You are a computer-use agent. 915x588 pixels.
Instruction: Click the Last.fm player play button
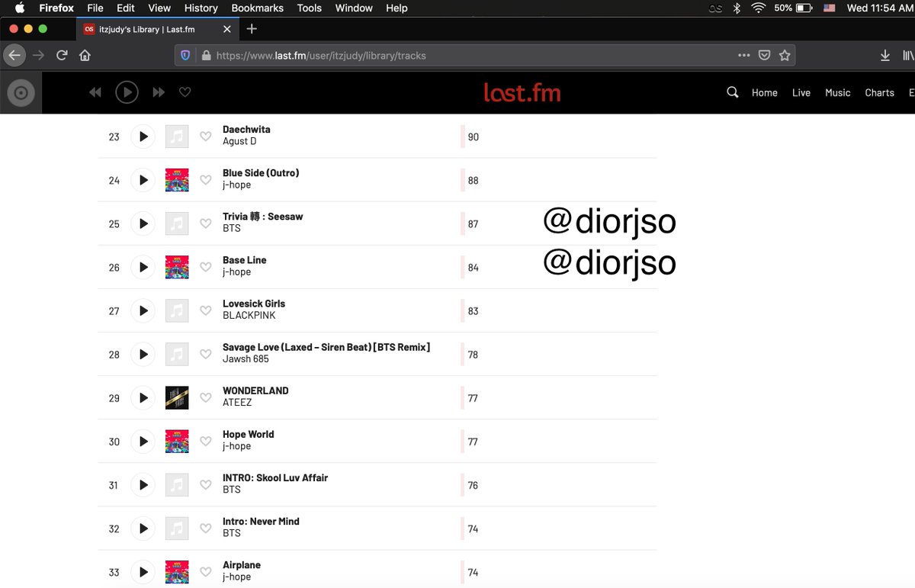pyautogui.click(x=127, y=92)
